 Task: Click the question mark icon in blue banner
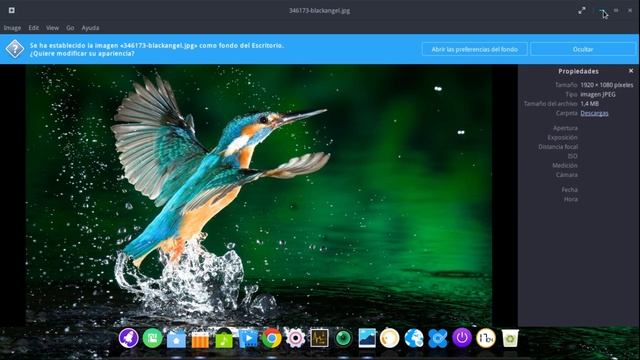click(x=15, y=49)
